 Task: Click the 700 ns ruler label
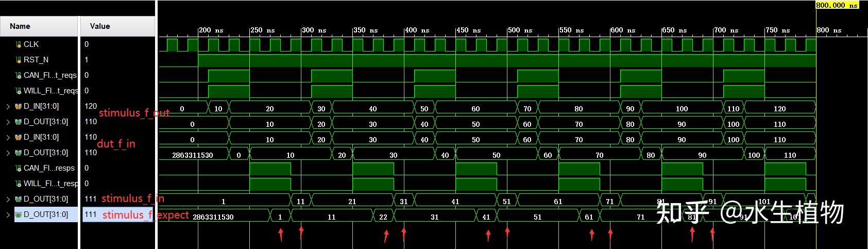tap(726, 30)
